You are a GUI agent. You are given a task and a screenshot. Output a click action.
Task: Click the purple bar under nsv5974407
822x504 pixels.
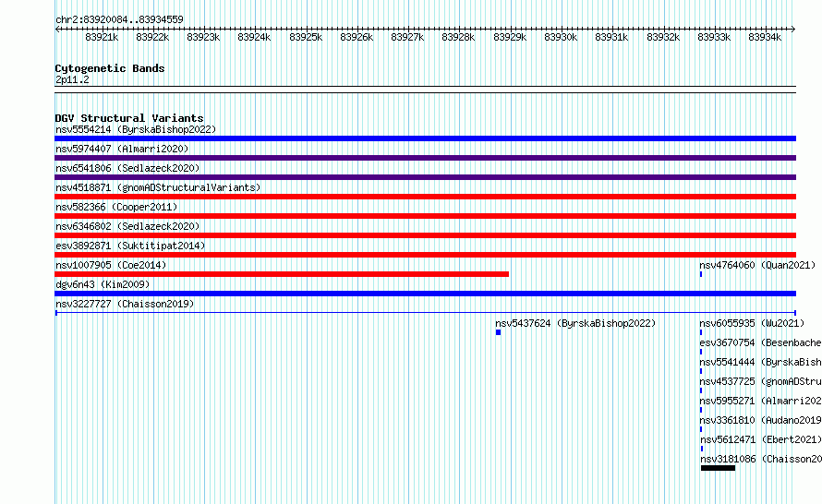(425, 158)
